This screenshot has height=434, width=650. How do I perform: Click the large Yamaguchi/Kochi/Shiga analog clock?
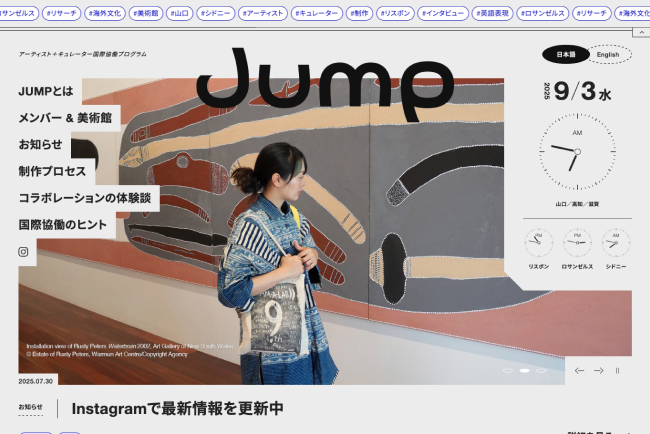click(577, 152)
